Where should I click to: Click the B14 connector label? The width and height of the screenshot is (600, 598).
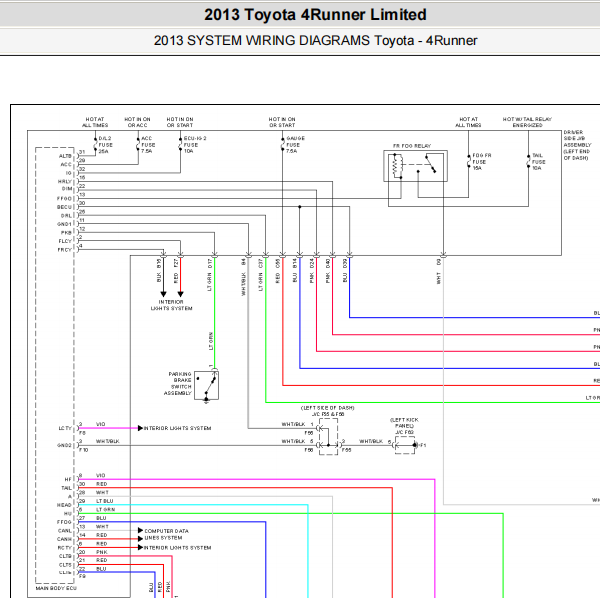tap(295, 263)
